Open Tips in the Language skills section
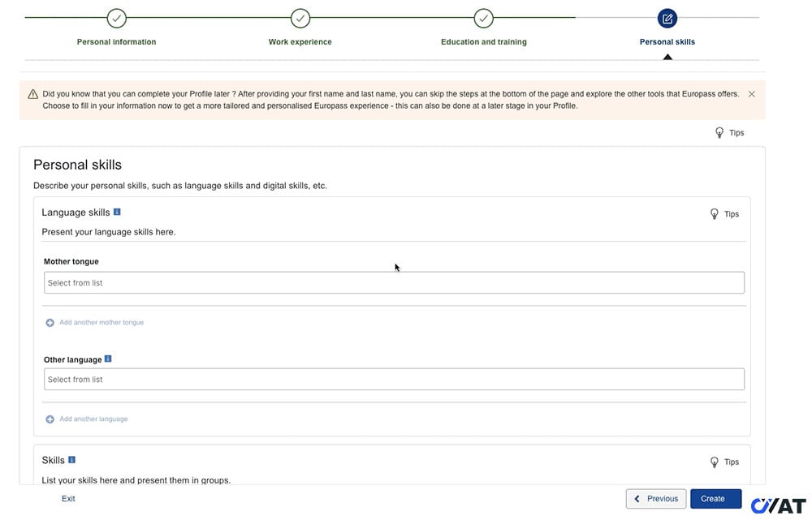 pos(724,214)
